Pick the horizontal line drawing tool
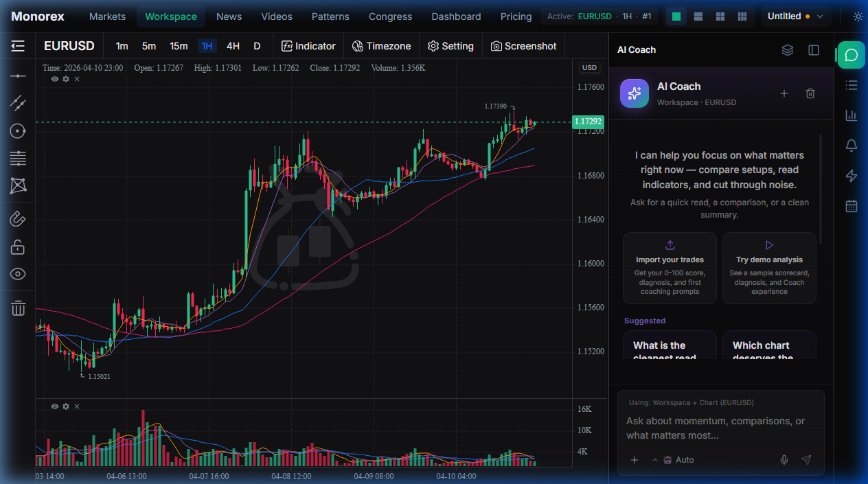The image size is (868, 484). point(18,76)
